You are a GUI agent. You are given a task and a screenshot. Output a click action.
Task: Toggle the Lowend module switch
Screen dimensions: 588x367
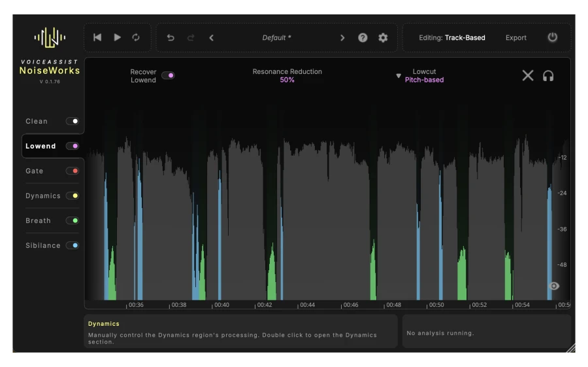tap(72, 146)
